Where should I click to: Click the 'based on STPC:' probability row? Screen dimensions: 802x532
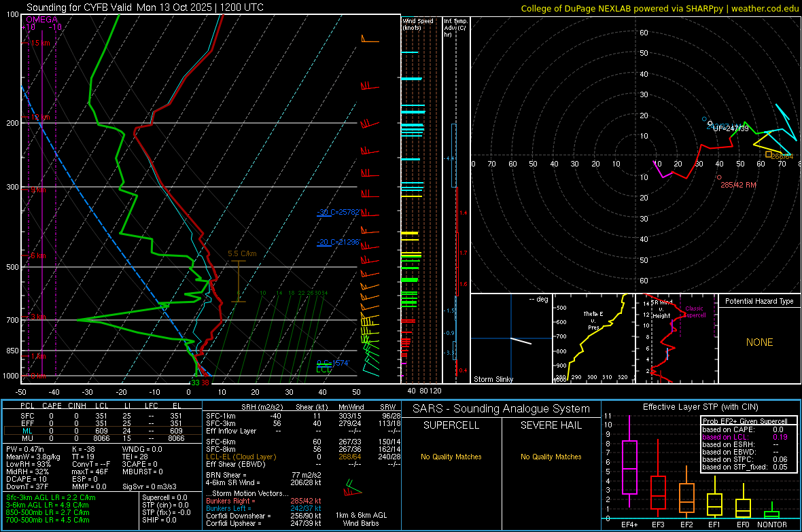pyautogui.click(x=745, y=459)
